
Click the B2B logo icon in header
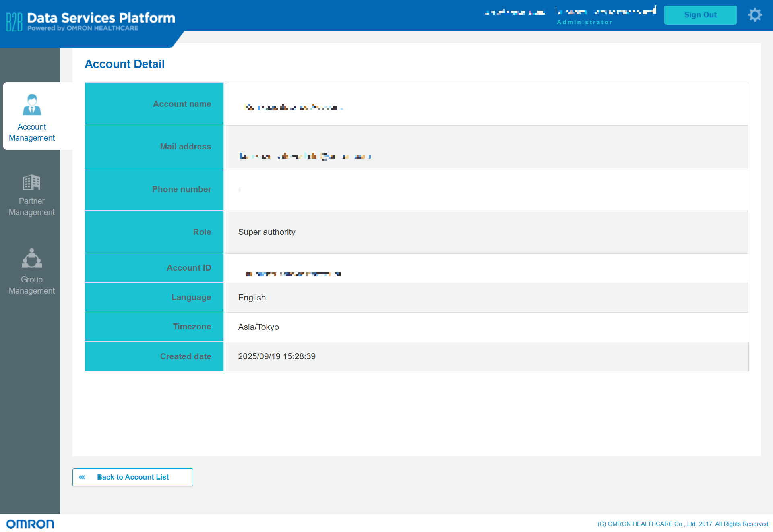14,22
